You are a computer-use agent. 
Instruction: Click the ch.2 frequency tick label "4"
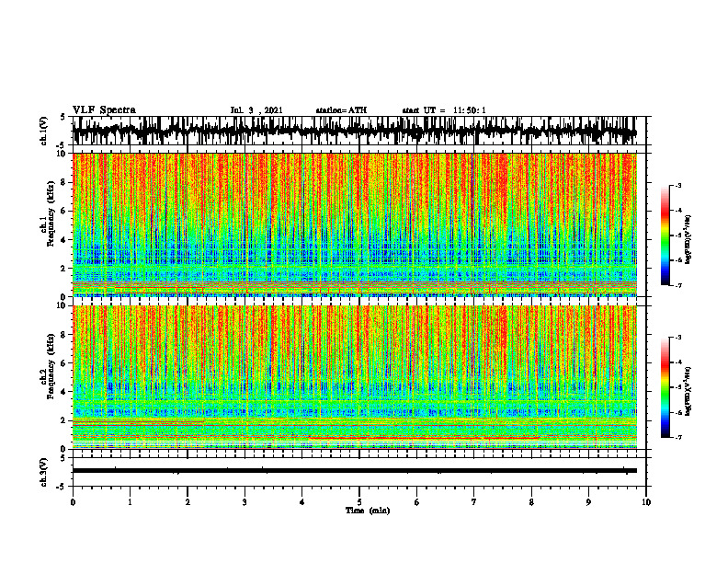[64, 392]
